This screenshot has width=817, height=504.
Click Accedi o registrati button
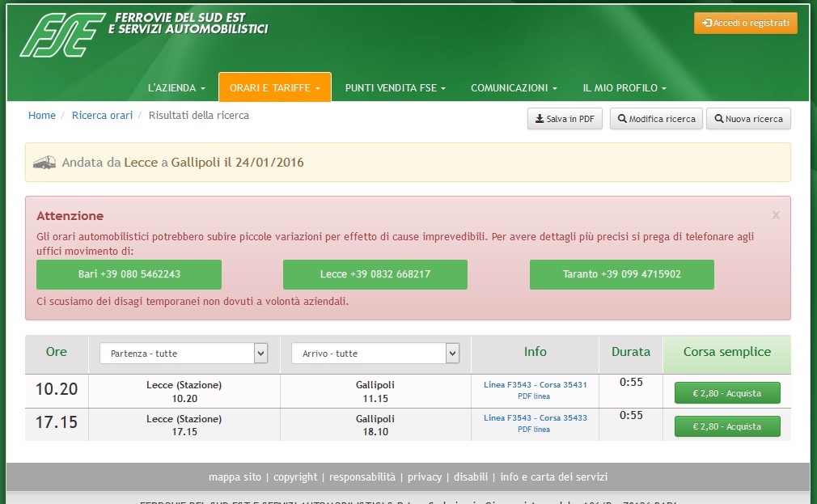click(x=746, y=23)
